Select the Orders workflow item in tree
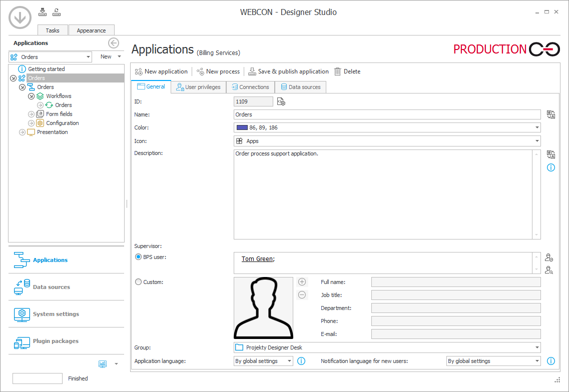The height and width of the screenshot is (392, 569). 64,105
